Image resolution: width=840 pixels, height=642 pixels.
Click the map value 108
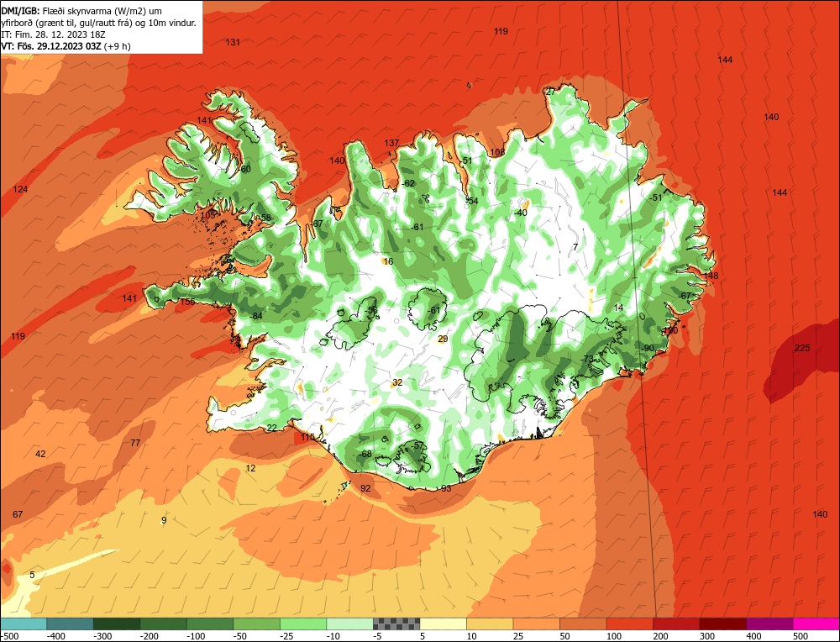pos(497,152)
